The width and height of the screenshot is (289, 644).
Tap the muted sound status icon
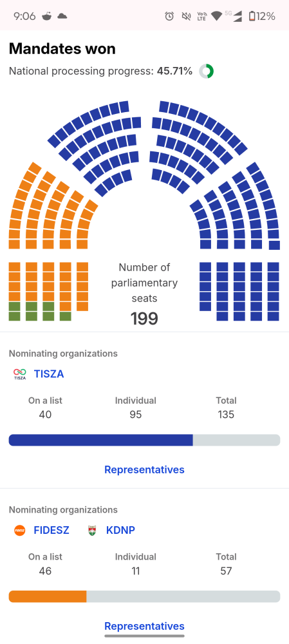coord(187,17)
